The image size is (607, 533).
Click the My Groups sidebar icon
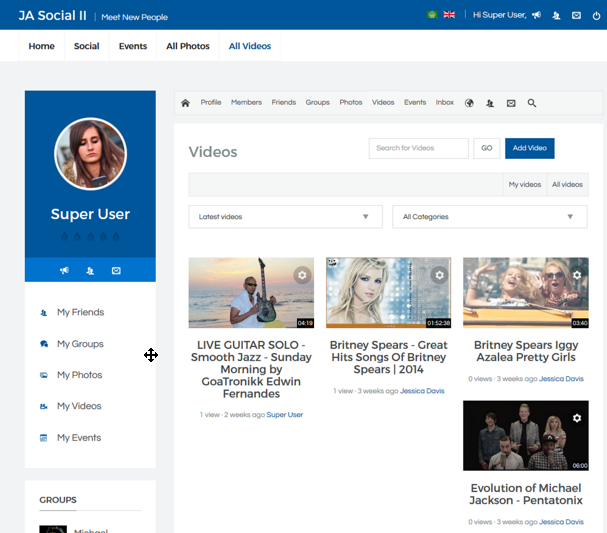[44, 344]
